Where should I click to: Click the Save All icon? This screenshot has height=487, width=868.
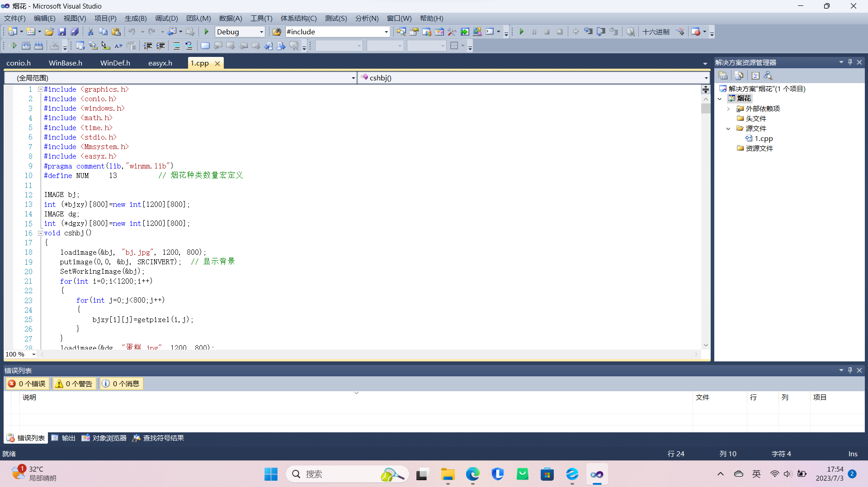click(x=75, y=32)
